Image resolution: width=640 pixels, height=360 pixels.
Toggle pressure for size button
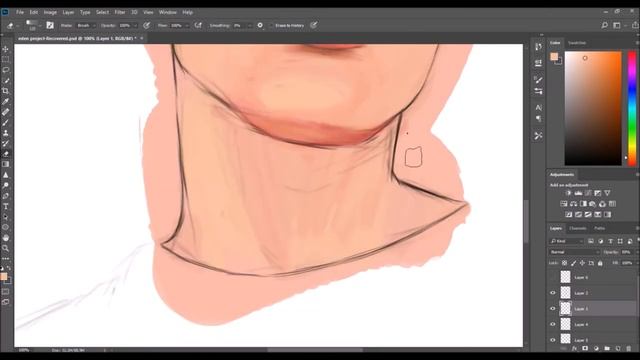[313, 25]
